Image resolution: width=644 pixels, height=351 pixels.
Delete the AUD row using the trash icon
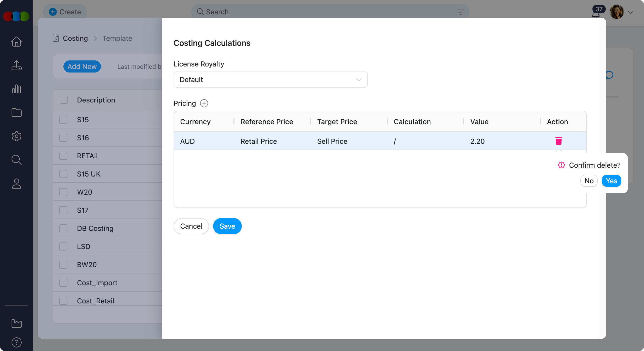(559, 141)
